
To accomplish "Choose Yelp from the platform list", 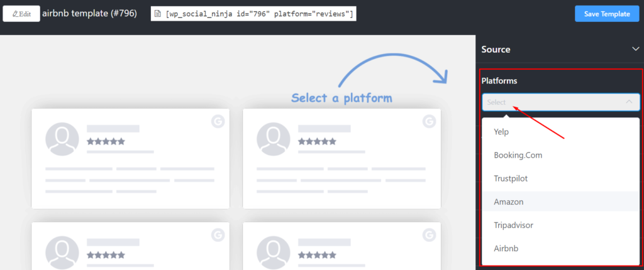I will click(x=560, y=132).
